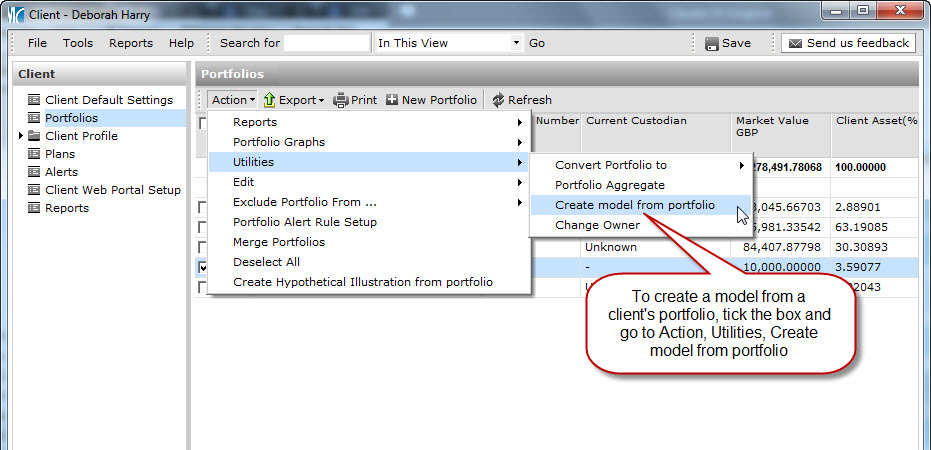
Task: Click the Refresh arrows icon
Action: [498, 100]
